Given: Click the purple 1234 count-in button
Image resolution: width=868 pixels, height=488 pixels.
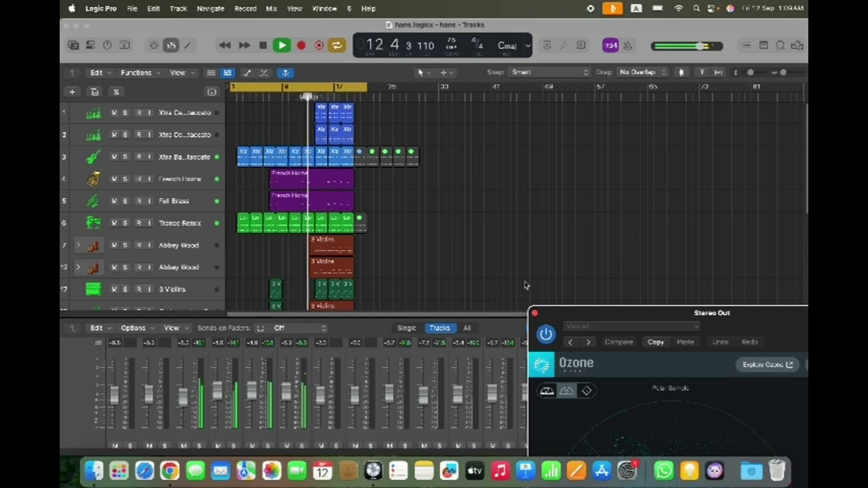Looking at the screenshot, I should tap(610, 45).
